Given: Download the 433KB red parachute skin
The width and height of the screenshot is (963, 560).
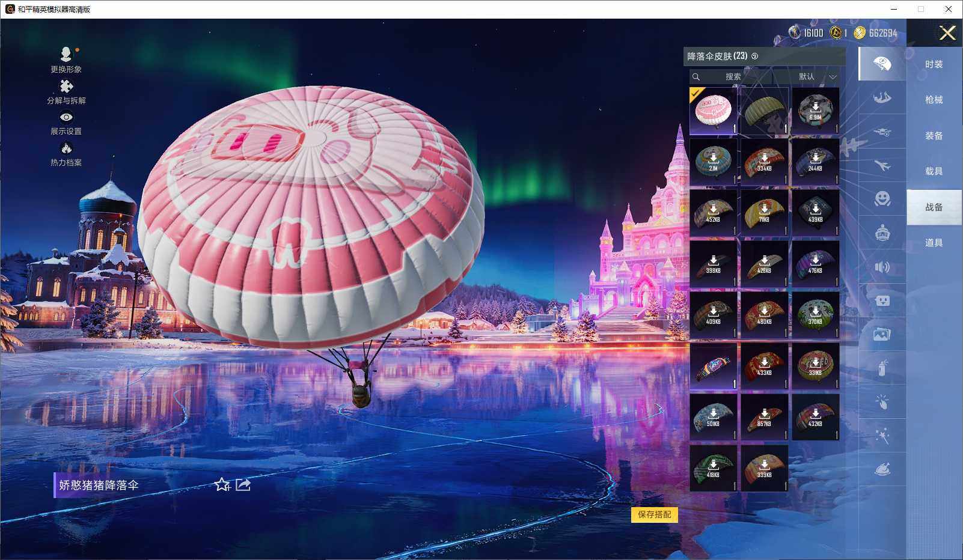Looking at the screenshot, I should coord(765,367).
